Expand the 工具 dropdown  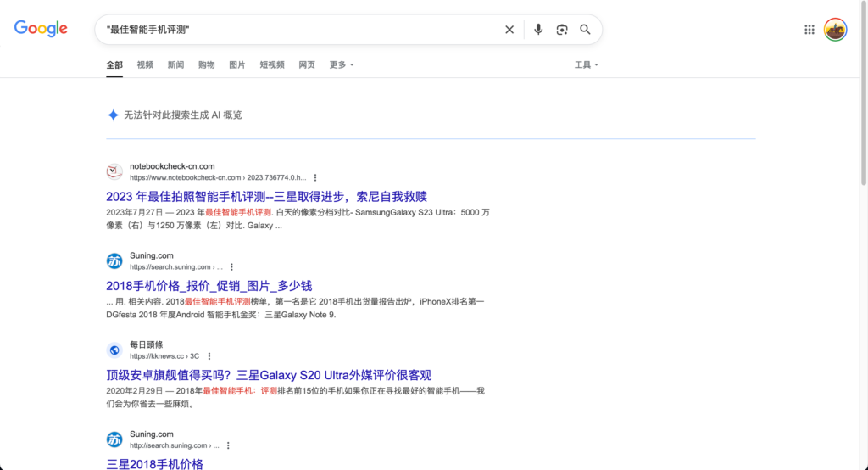point(587,64)
